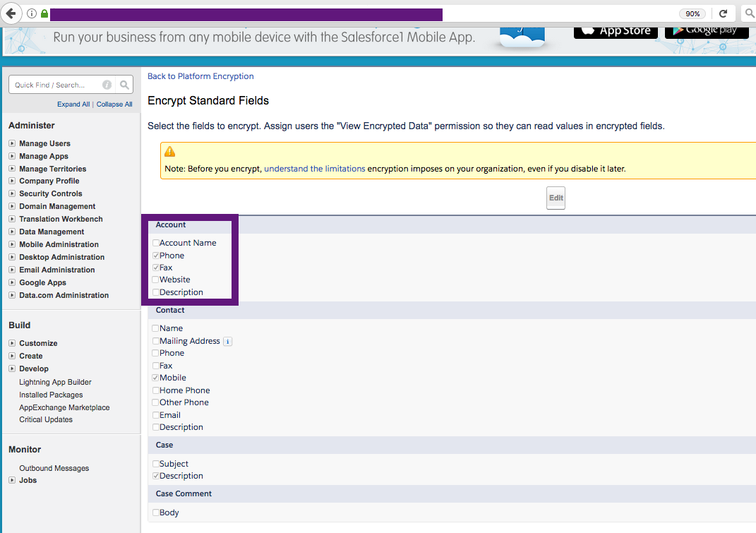The image size is (756, 533).
Task: Expand the Domain Management arrow
Action: pyautogui.click(x=12, y=206)
